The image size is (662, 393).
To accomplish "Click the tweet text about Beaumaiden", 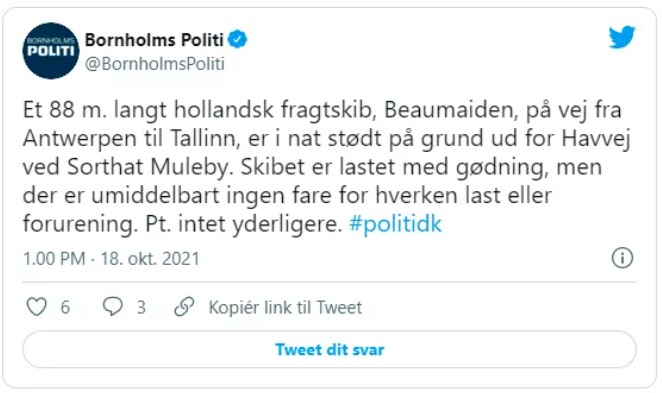I will pyautogui.click(x=326, y=167).
